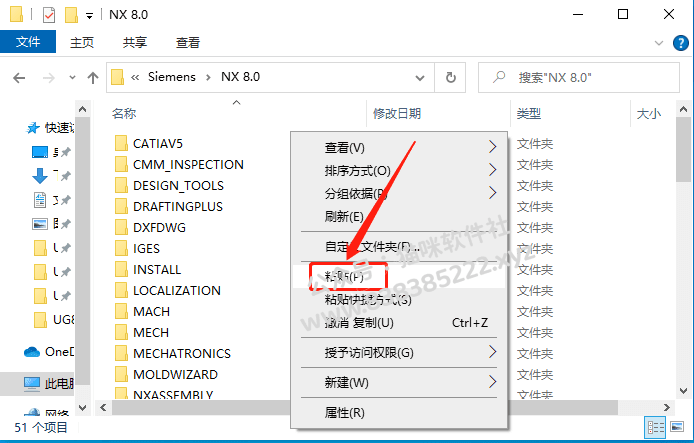Select the DESIGN_TOOLS folder icon
Viewport: 694px width, 443px height.
tap(121, 185)
